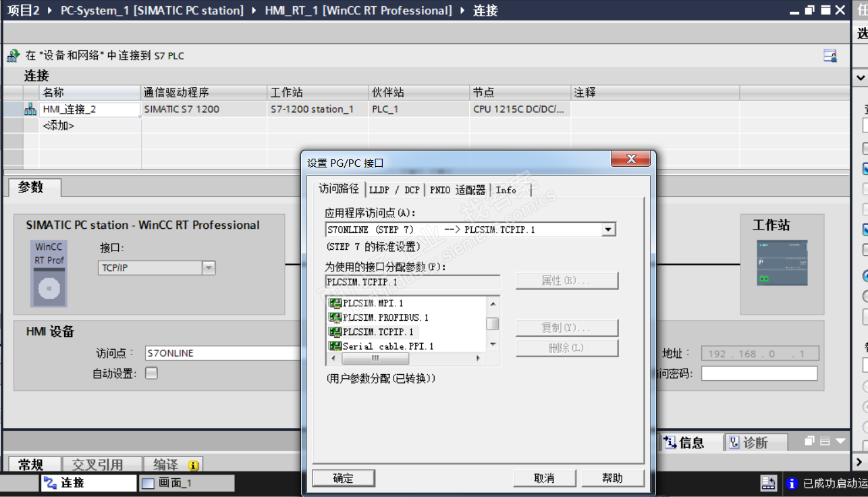The image size is (868, 497).
Task: Click the 注释 column header
Action: [655, 93]
